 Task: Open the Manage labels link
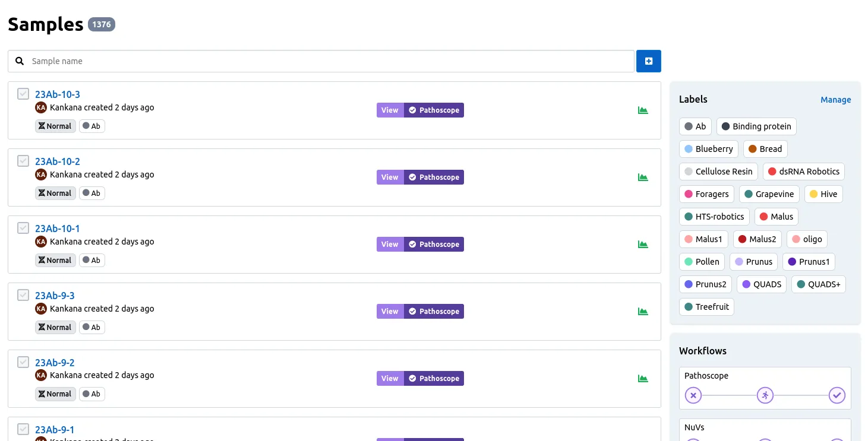[835, 100]
